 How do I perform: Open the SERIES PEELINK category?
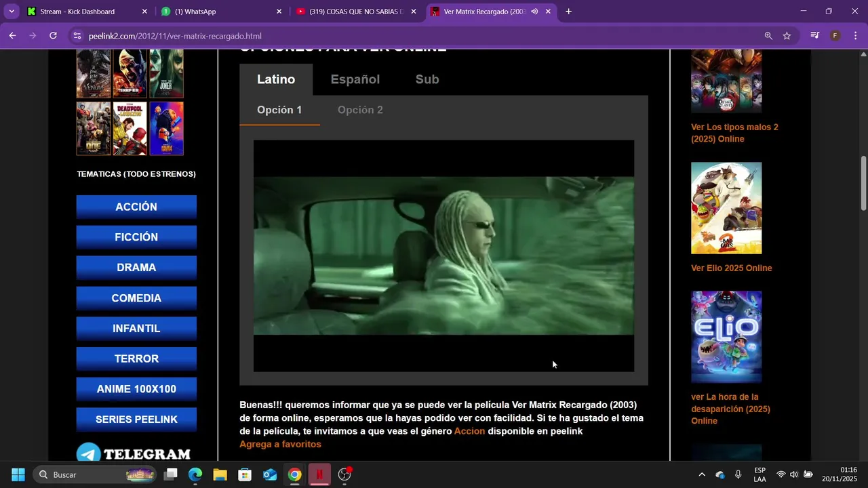click(x=136, y=420)
